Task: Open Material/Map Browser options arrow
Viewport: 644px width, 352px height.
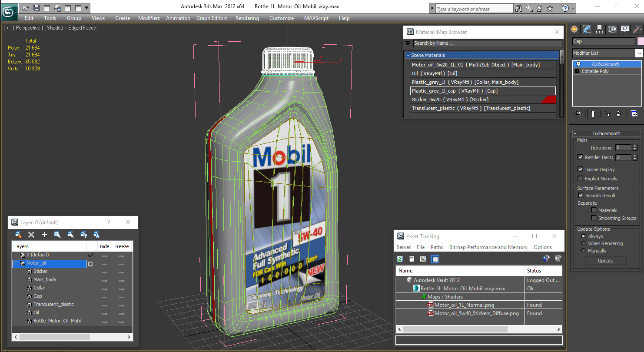Action: (408, 43)
